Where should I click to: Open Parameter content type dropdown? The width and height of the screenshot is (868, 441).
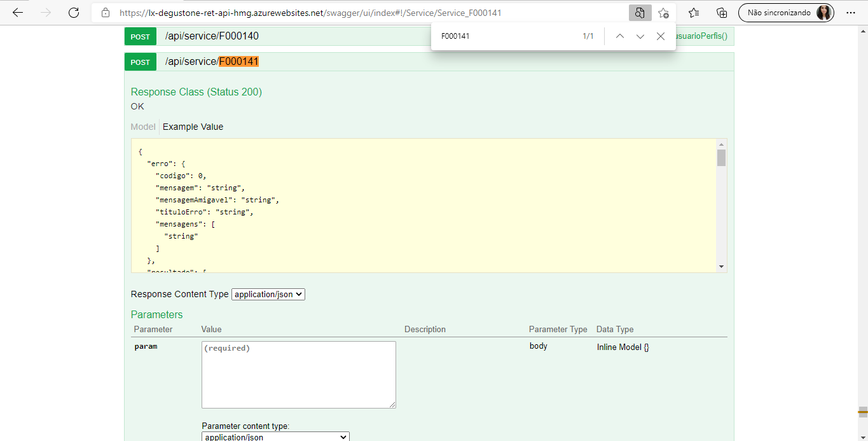(276, 437)
